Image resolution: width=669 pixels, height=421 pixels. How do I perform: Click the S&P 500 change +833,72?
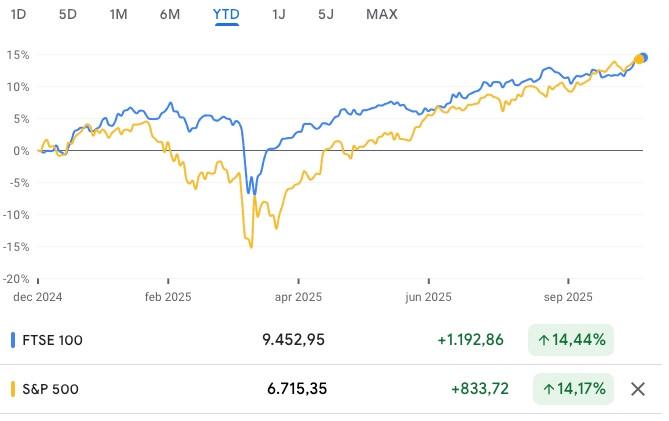[478, 388]
